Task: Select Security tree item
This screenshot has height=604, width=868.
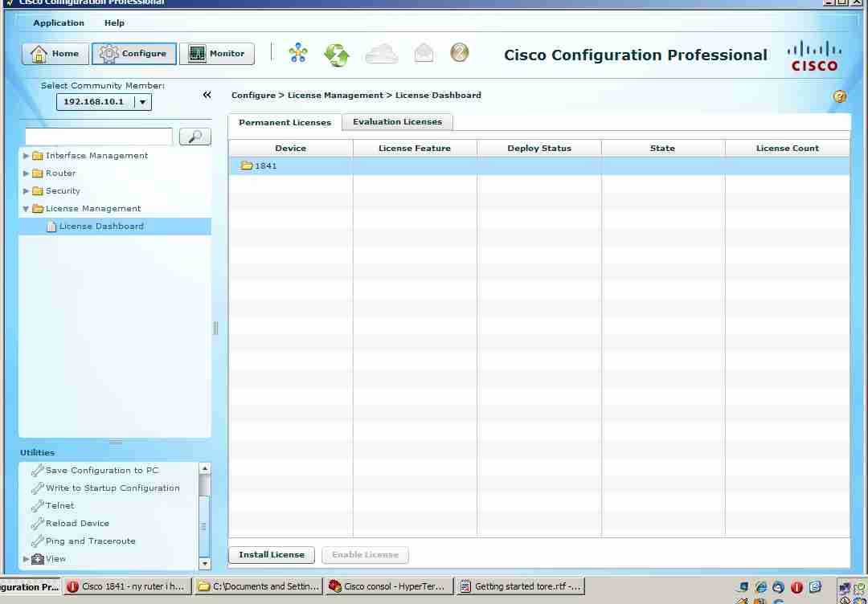Action: 63,191
